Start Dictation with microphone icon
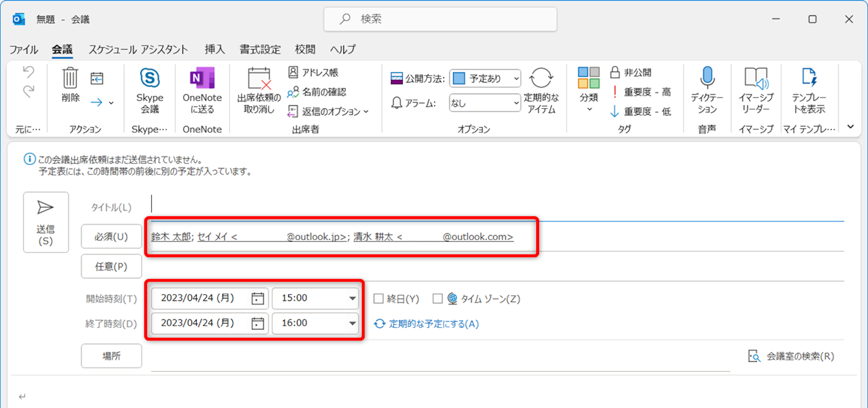Viewport: 868px width, 408px height. pyautogui.click(x=707, y=79)
